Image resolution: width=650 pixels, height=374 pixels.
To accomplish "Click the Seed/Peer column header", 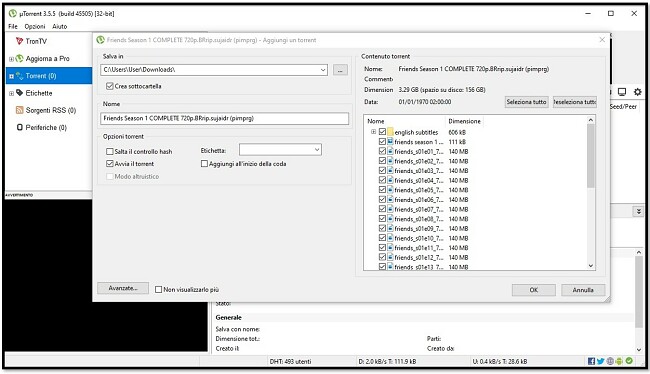I will 623,107.
